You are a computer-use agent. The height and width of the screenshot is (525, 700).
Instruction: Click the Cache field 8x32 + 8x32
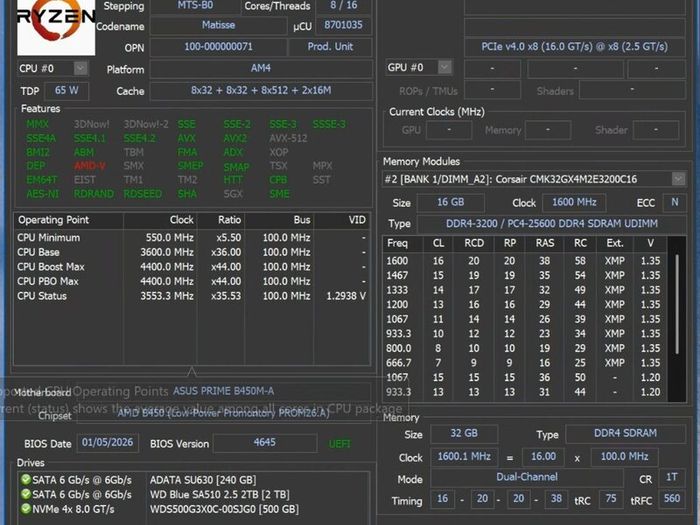(261, 91)
